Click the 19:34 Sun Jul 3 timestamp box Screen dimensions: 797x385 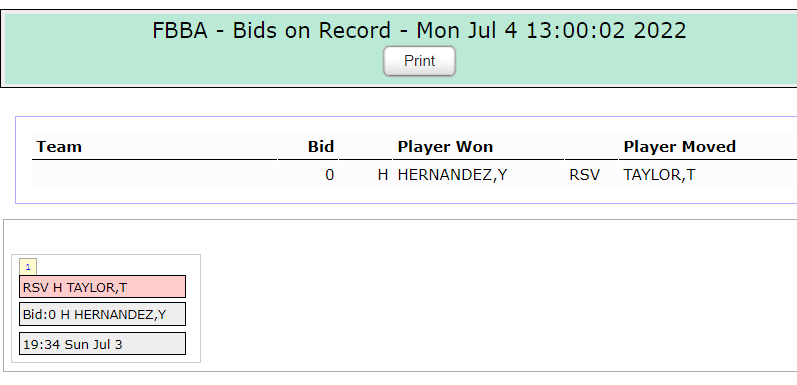102,344
